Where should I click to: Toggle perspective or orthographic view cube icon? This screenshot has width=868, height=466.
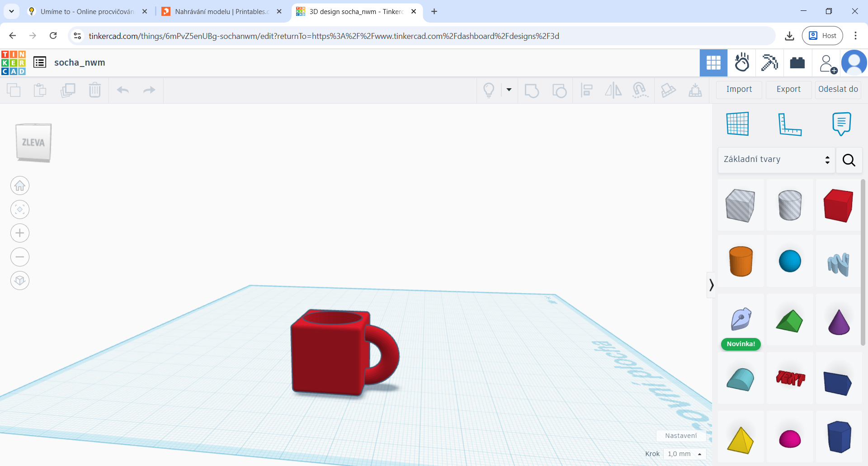point(20,281)
